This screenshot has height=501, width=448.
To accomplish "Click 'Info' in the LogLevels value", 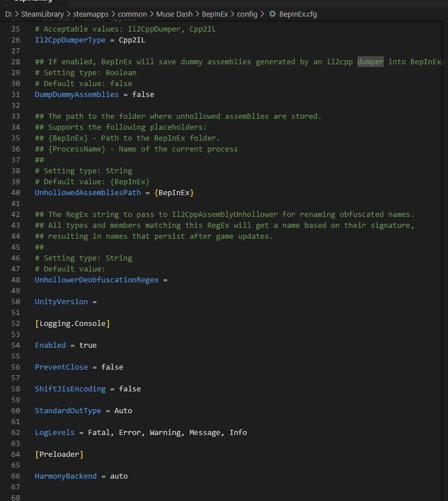I will (x=238, y=432).
